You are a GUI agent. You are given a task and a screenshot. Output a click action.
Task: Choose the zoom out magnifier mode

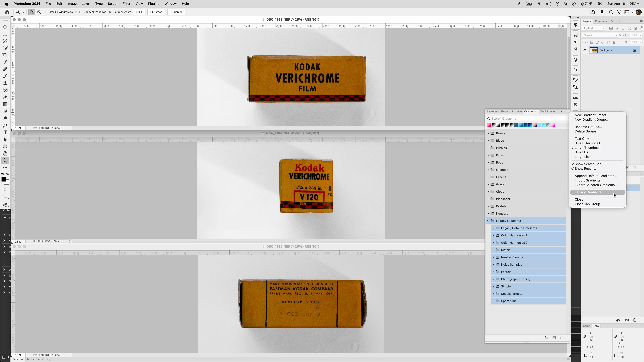click(x=39, y=12)
